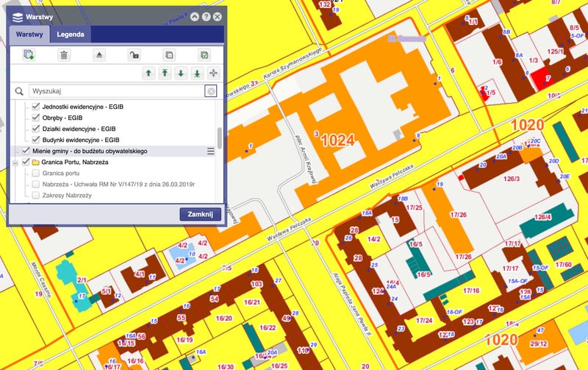Disable Budynki ewidencyjne - EGIB layer

click(35, 139)
